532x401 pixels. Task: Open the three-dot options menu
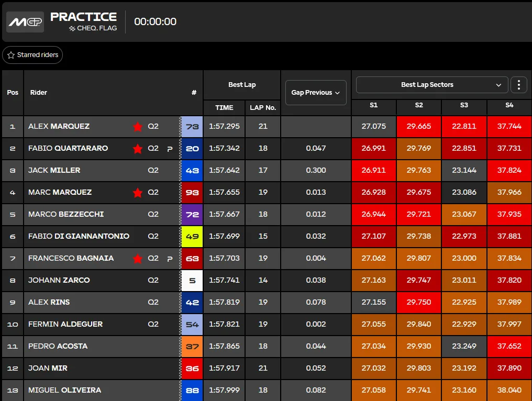coord(519,85)
